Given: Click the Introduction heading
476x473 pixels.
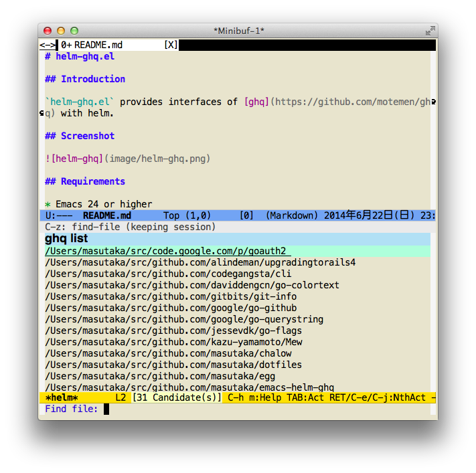Looking at the screenshot, I should tap(85, 79).
